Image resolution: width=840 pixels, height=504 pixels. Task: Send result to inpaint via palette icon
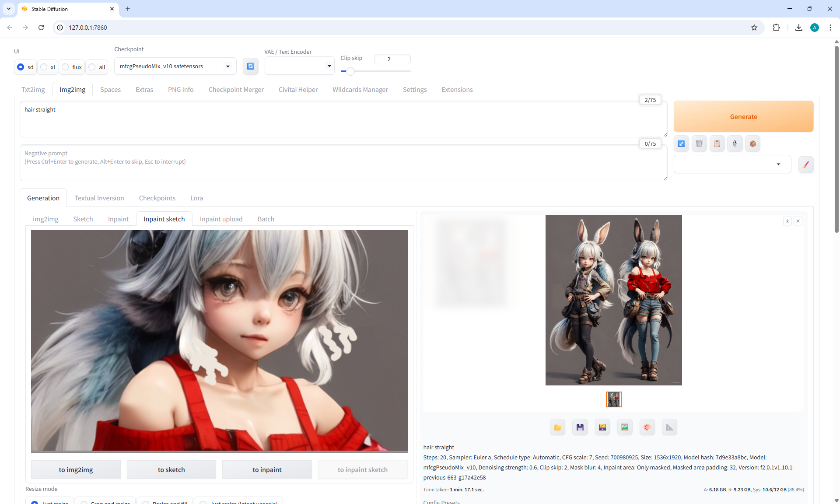point(647,427)
